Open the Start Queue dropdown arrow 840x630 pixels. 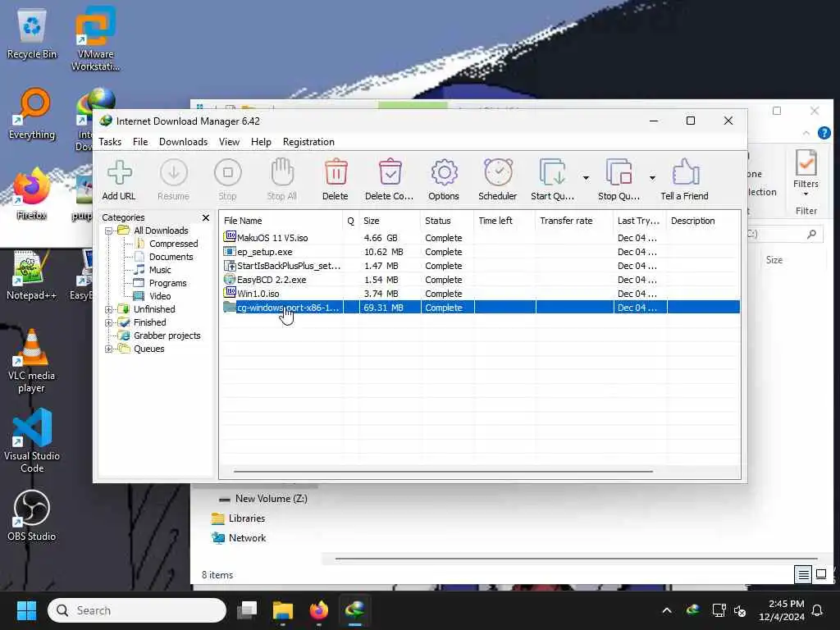tap(586, 178)
